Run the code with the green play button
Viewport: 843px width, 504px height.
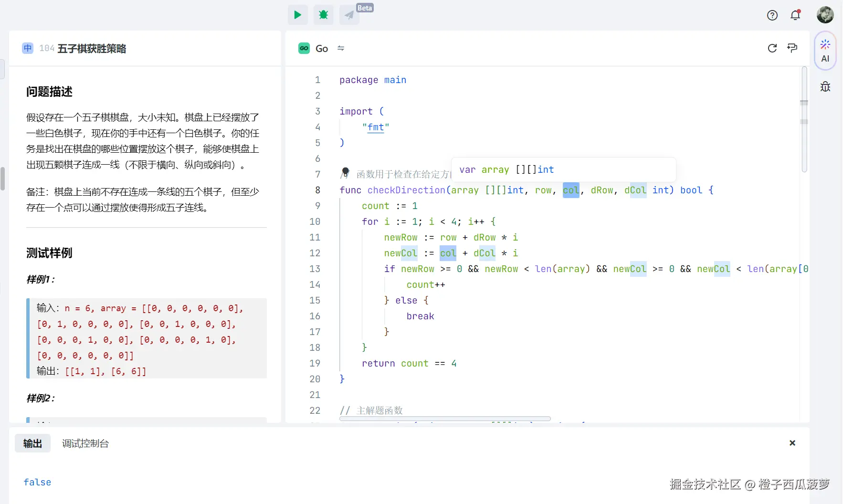point(297,15)
